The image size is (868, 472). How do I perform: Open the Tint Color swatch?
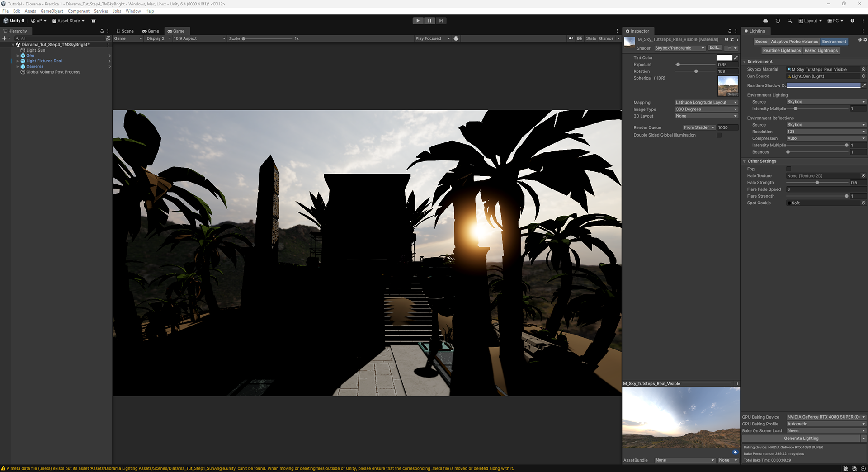tap(724, 58)
